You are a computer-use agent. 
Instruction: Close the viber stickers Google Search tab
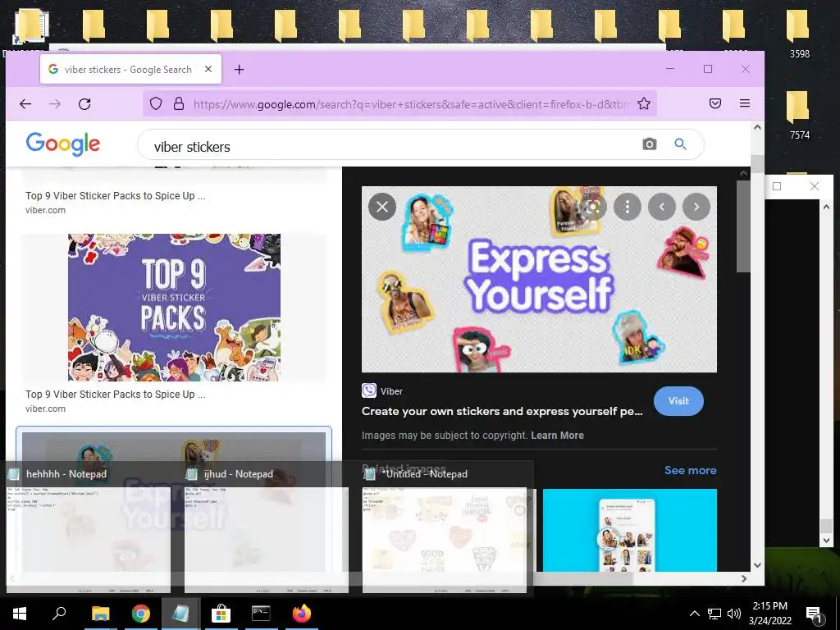(x=208, y=69)
